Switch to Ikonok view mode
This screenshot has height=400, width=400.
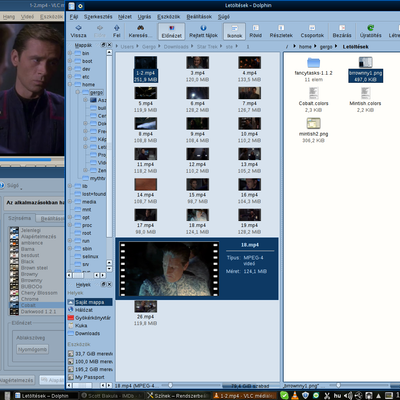(x=234, y=31)
